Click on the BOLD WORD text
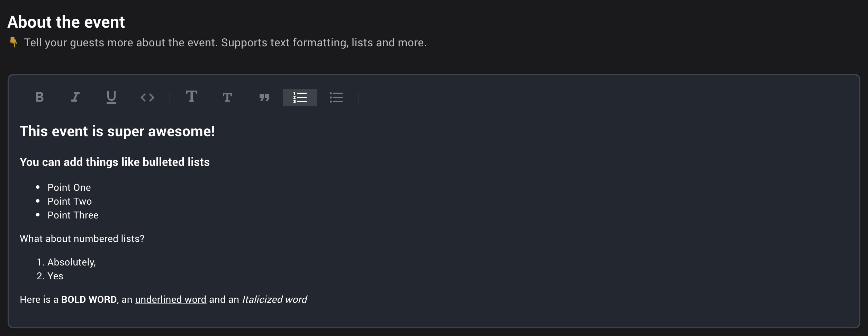This screenshot has width=868, height=336. coord(89,299)
